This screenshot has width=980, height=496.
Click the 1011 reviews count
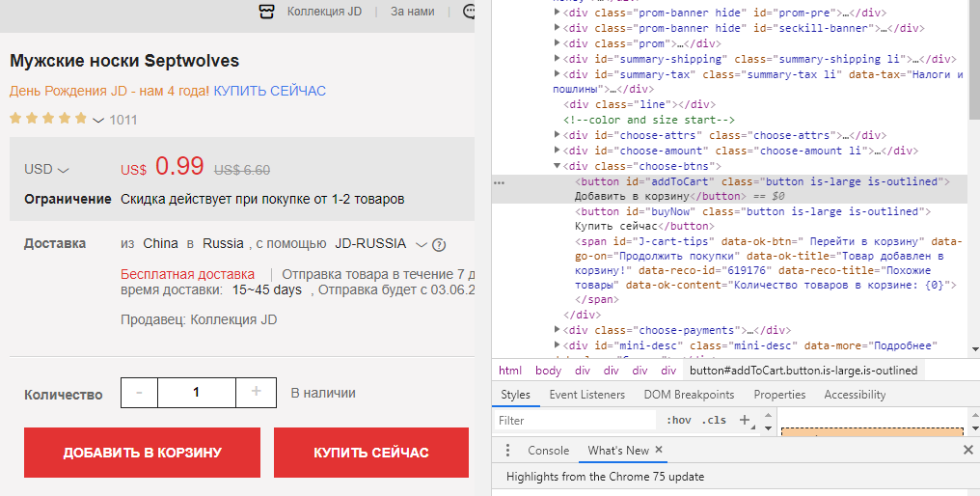click(123, 120)
